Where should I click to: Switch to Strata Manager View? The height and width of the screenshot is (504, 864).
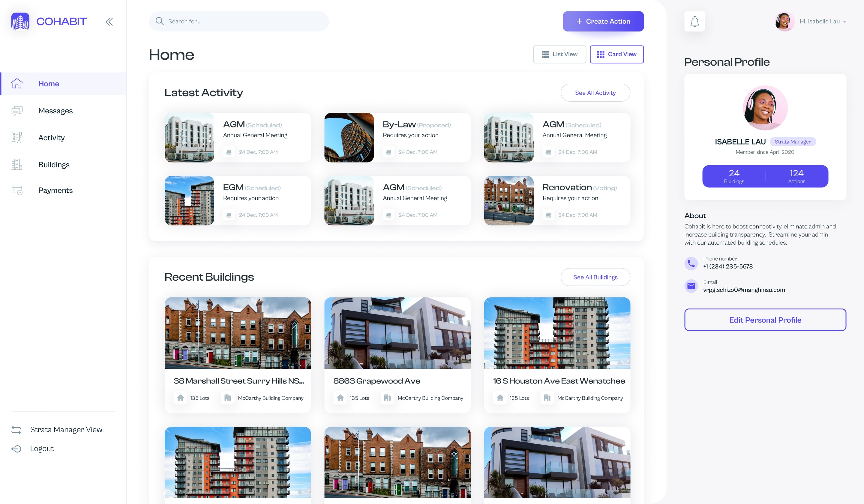66,430
